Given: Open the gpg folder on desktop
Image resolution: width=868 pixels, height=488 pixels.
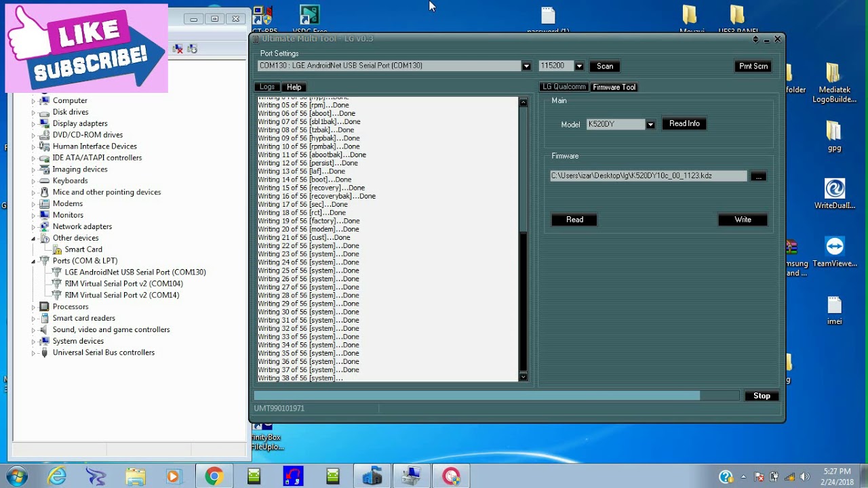Looking at the screenshot, I should pos(834,136).
